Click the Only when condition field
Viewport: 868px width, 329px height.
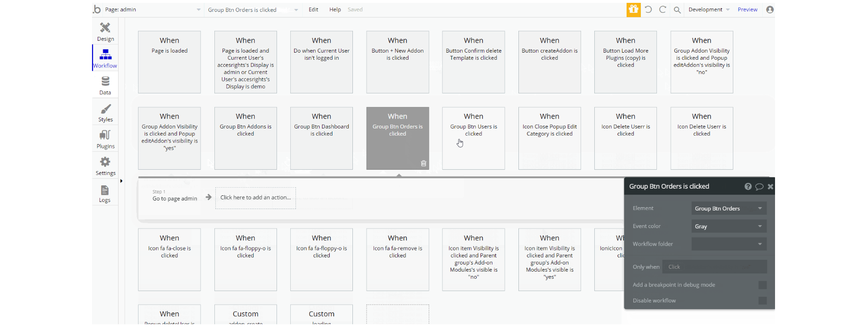point(714,267)
